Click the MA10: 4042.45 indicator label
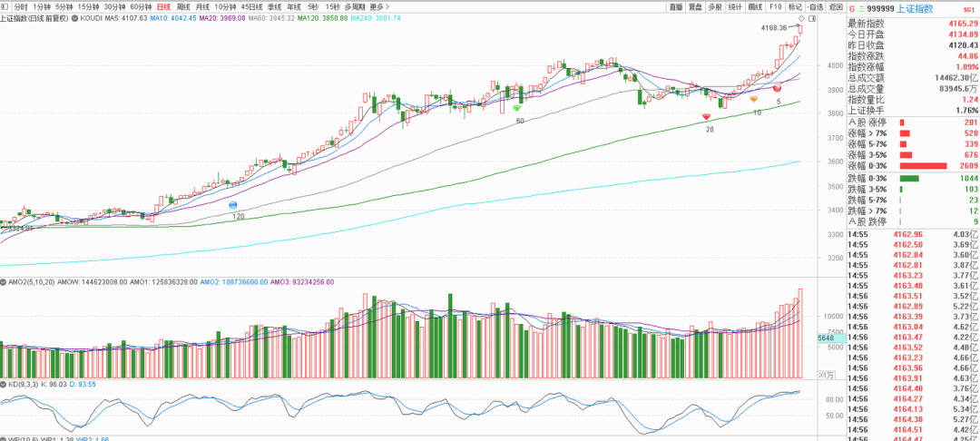This screenshot has height=441, width=980. click(173, 19)
